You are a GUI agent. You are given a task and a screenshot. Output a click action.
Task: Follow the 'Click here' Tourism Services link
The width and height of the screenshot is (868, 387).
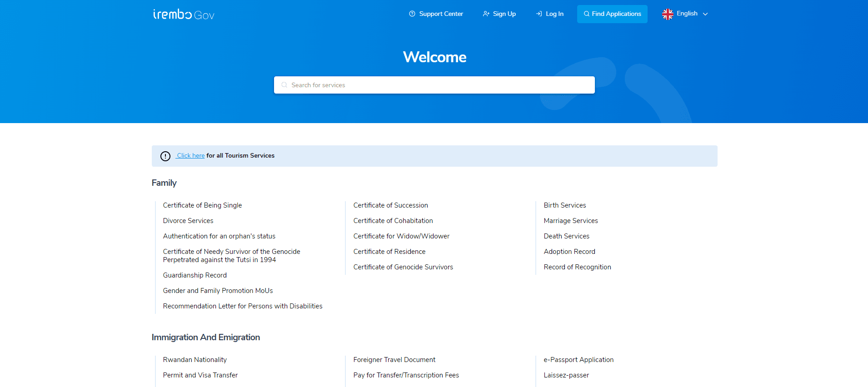(x=190, y=155)
